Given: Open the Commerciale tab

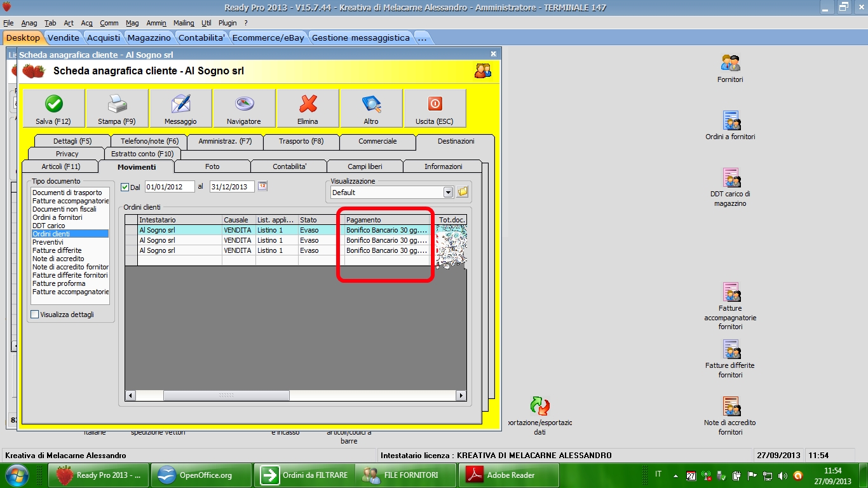Looking at the screenshot, I should tap(377, 141).
